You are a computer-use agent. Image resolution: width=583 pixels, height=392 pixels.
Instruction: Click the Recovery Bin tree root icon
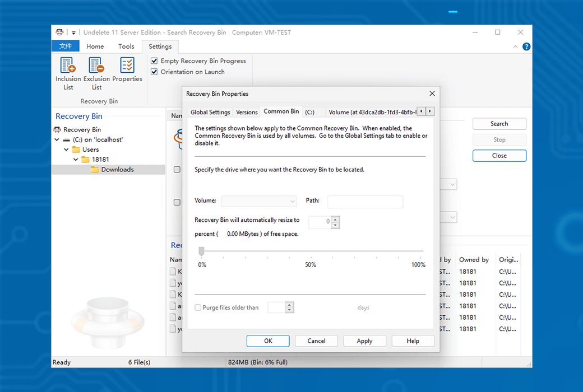[x=58, y=130]
